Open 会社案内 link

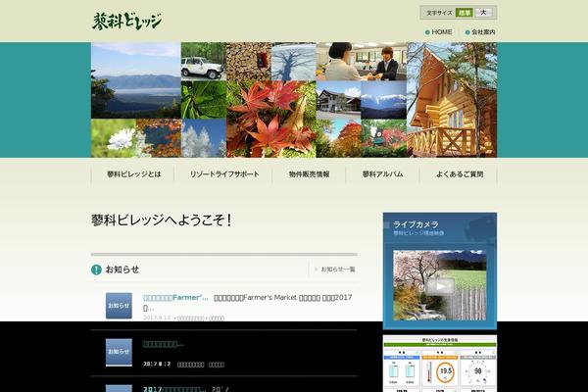pos(480,32)
